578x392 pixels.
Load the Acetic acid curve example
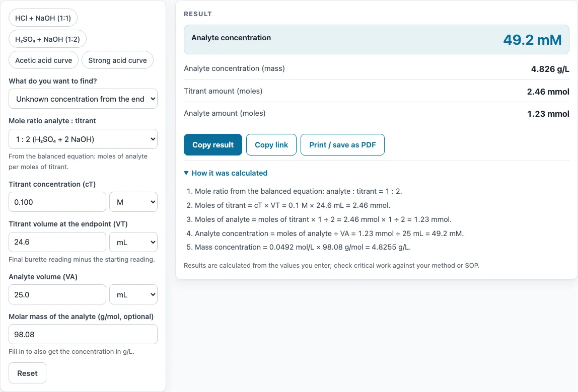click(43, 60)
